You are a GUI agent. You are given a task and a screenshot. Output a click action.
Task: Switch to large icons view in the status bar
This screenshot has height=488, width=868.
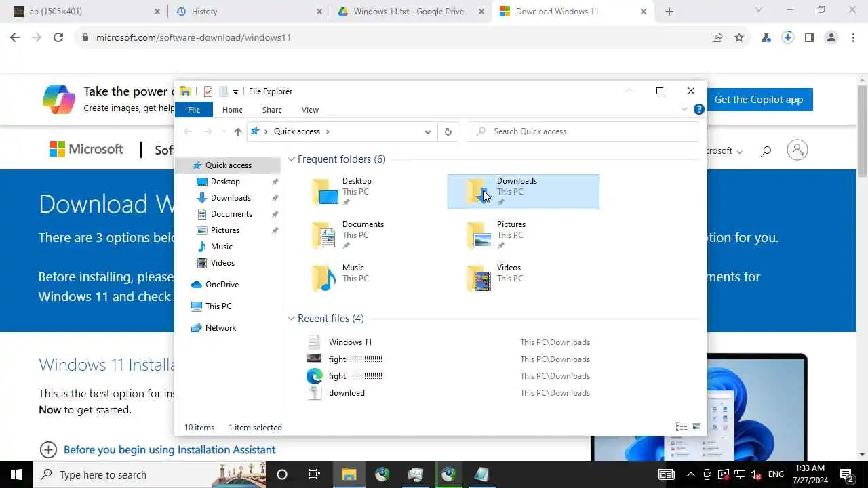point(696,427)
